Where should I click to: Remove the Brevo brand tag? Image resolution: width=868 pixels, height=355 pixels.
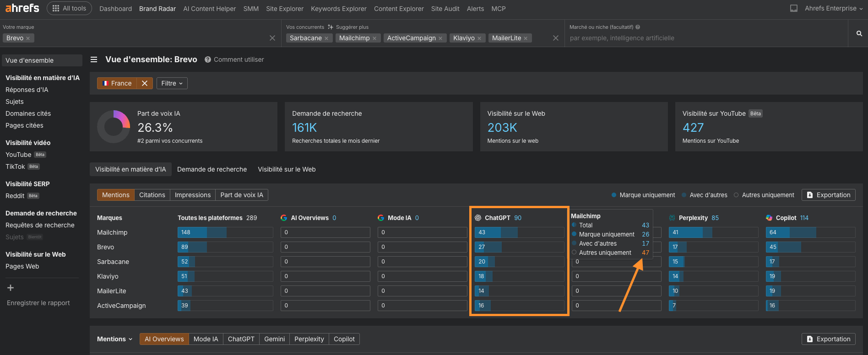pos(28,38)
